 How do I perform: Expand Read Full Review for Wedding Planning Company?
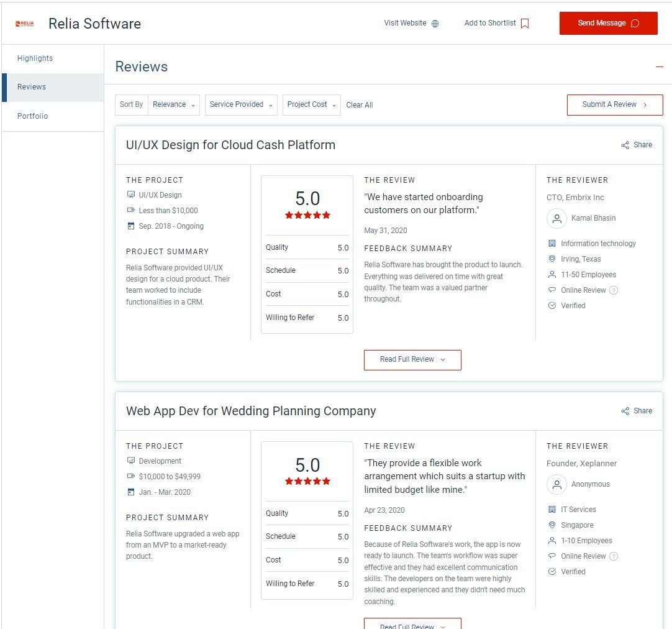[x=412, y=624]
